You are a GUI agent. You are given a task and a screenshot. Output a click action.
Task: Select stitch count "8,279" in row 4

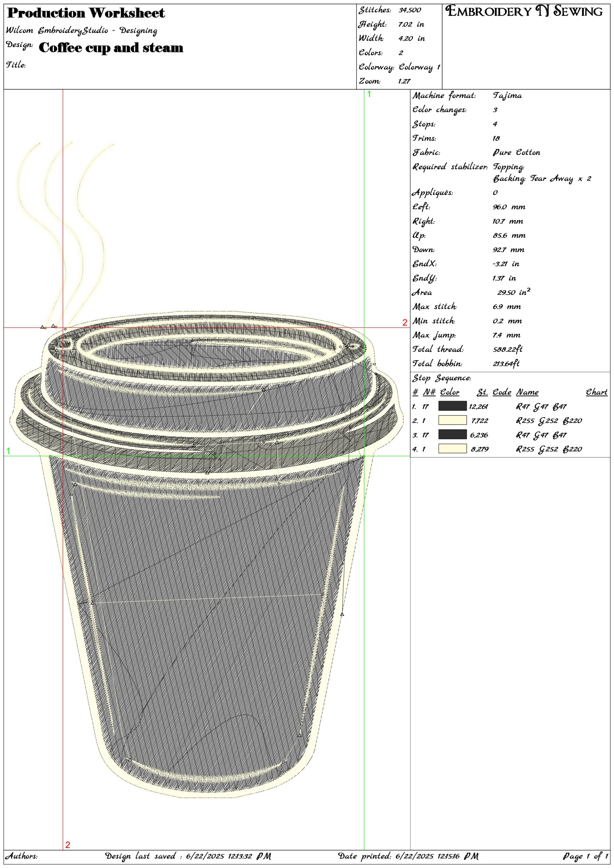coord(480,449)
